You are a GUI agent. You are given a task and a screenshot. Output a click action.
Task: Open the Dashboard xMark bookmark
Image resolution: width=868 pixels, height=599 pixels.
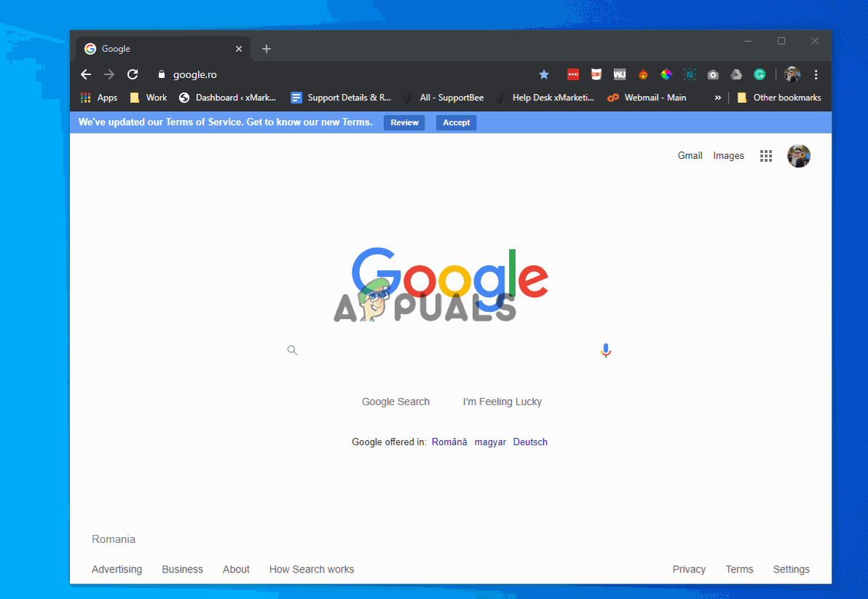point(227,98)
